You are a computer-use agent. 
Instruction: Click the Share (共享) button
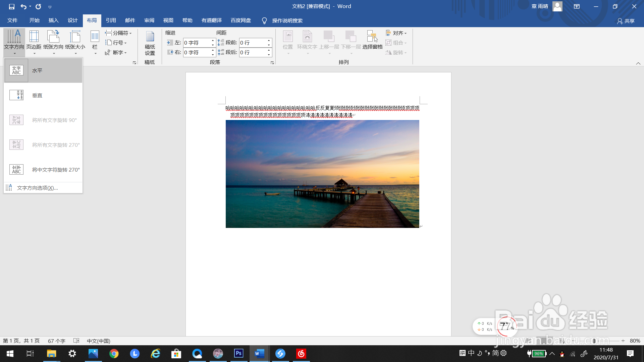click(626, 21)
